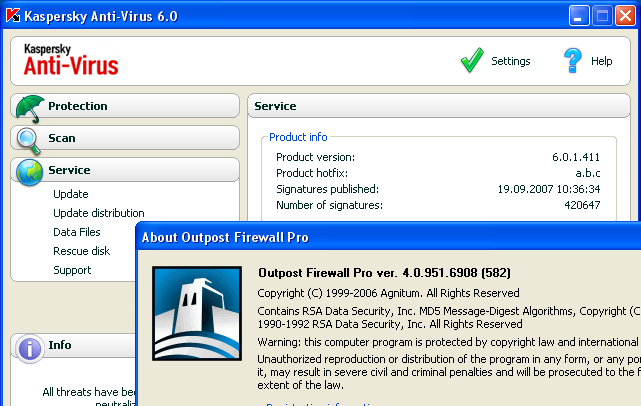Screen dimensions: 641x406
Task: Open Support under Service
Action: click(72, 270)
